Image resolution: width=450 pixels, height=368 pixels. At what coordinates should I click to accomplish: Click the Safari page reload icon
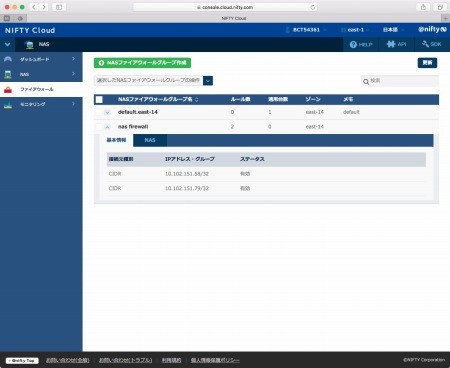[x=313, y=7]
